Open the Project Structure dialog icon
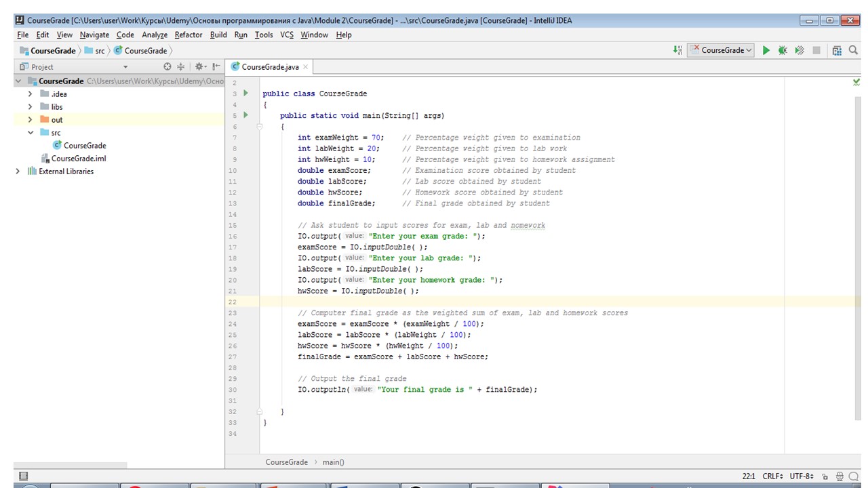868x488 pixels. (837, 50)
